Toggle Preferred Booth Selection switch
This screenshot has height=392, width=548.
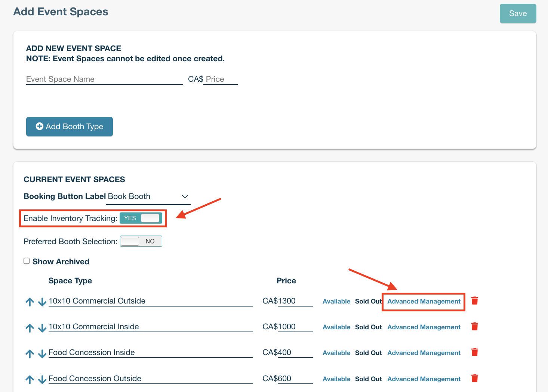141,241
